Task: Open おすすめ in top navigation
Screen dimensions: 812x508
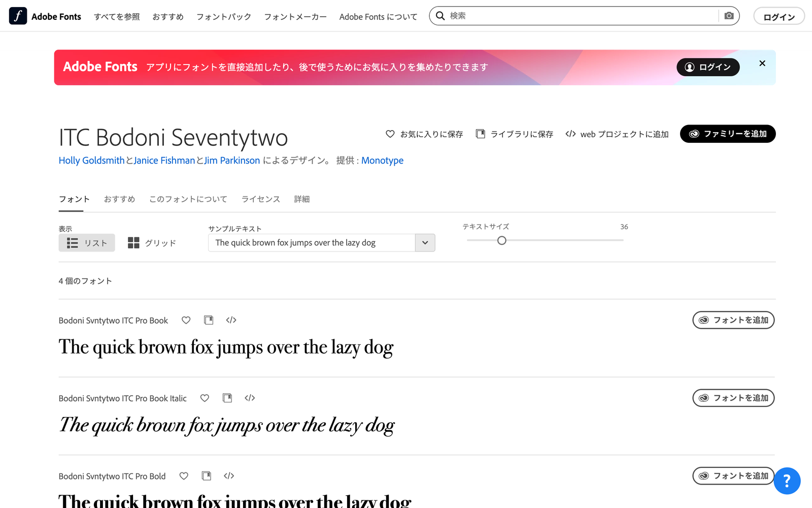Action: (168, 17)
